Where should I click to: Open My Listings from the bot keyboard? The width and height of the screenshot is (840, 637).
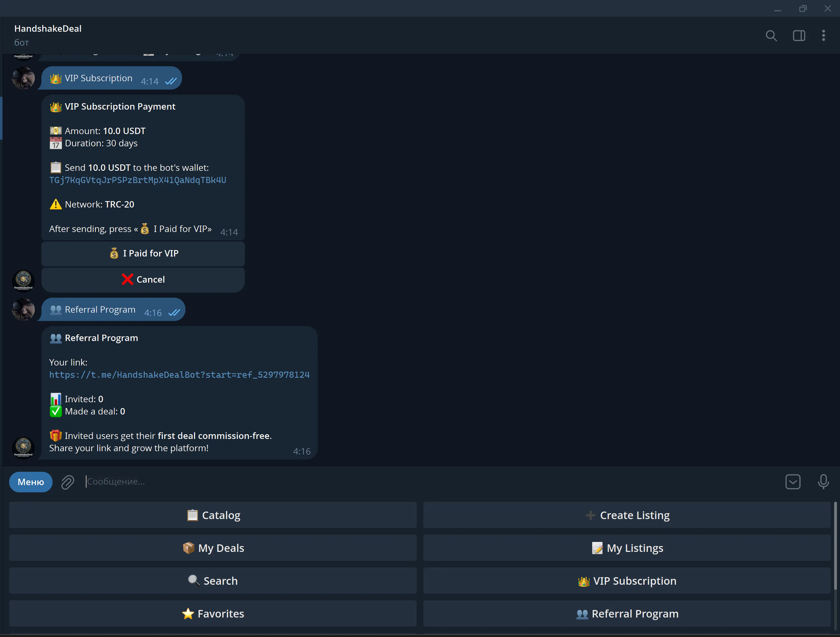click(x=627, y=548)
